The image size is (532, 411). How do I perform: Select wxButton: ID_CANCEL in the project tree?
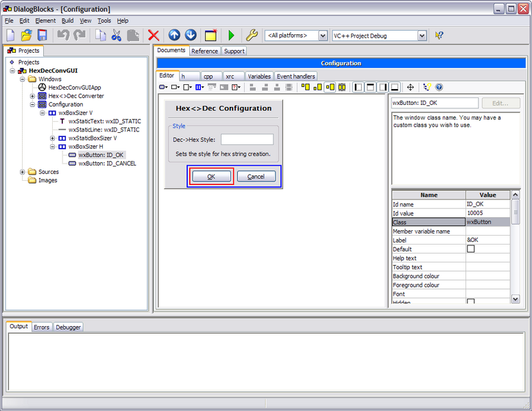pos(107,164)
